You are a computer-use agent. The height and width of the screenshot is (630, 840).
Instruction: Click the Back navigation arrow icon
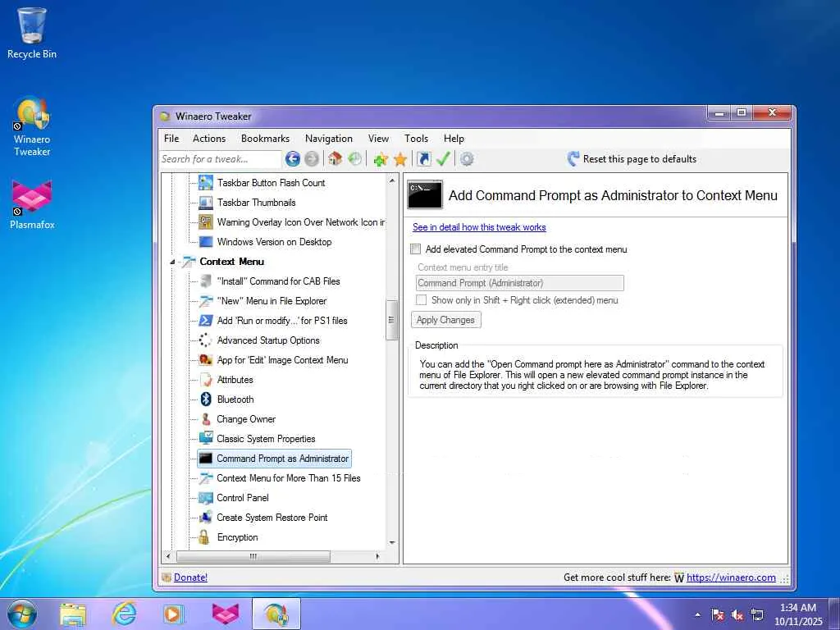pos(293,159)
